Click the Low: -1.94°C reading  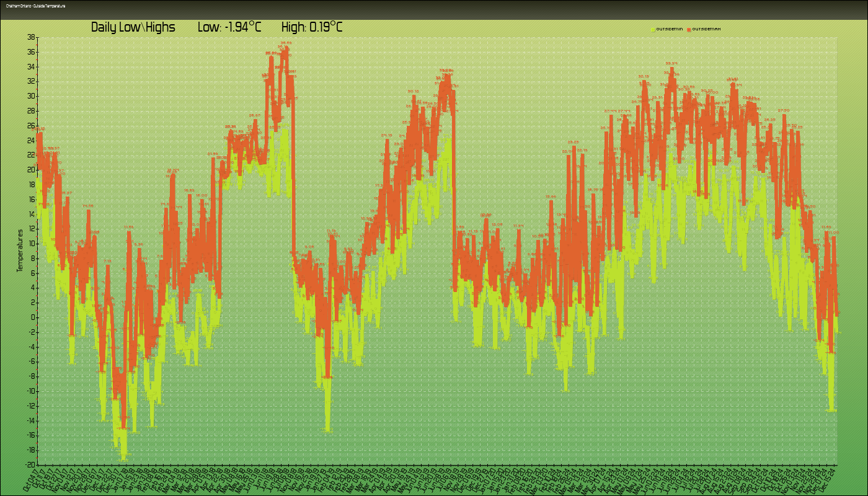[229, 27]
